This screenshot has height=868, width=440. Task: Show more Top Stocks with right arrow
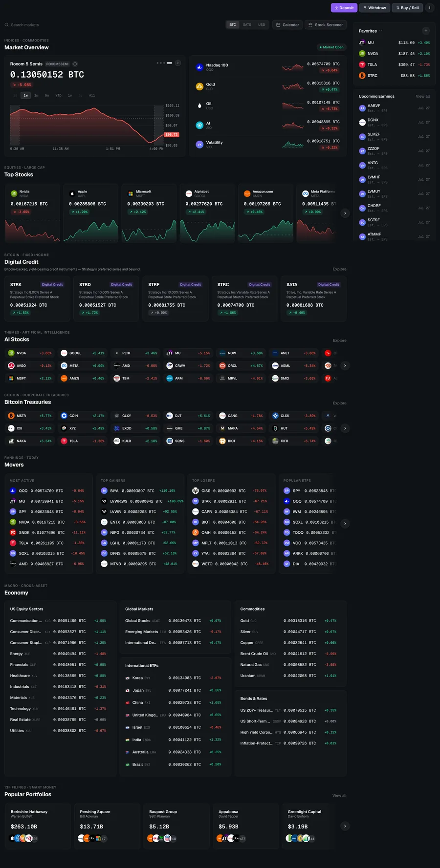tap(345, 213)
